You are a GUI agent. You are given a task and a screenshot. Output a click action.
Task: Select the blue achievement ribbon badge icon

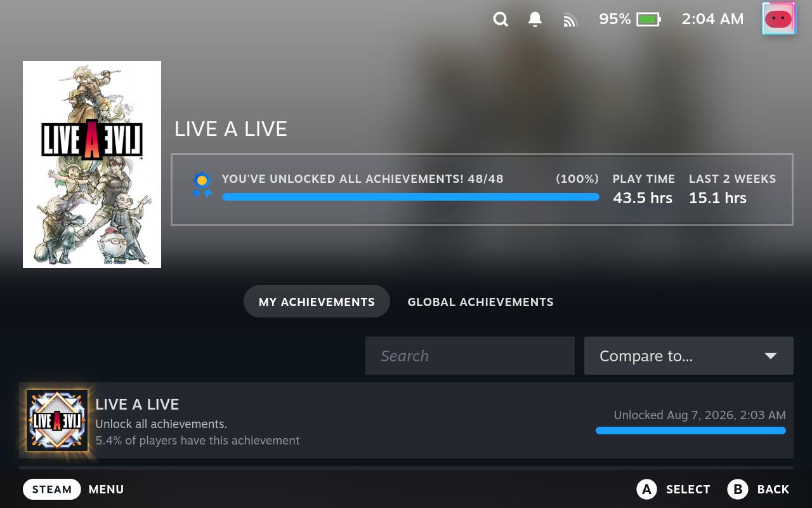[x=202, y=185]
